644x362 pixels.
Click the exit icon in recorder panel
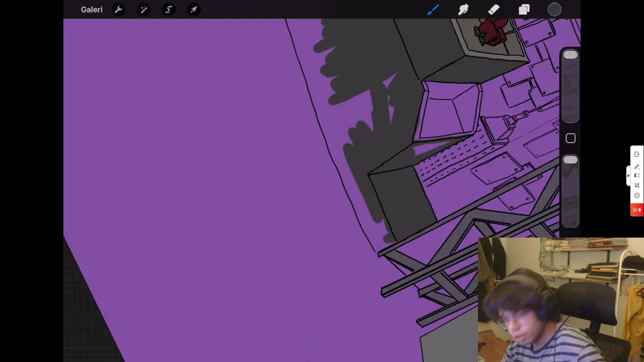(637, 154)
